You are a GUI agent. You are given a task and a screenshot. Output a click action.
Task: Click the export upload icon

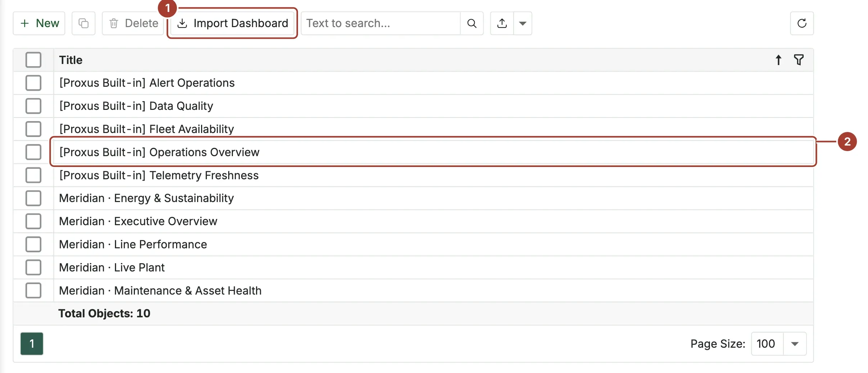point(502,23)
